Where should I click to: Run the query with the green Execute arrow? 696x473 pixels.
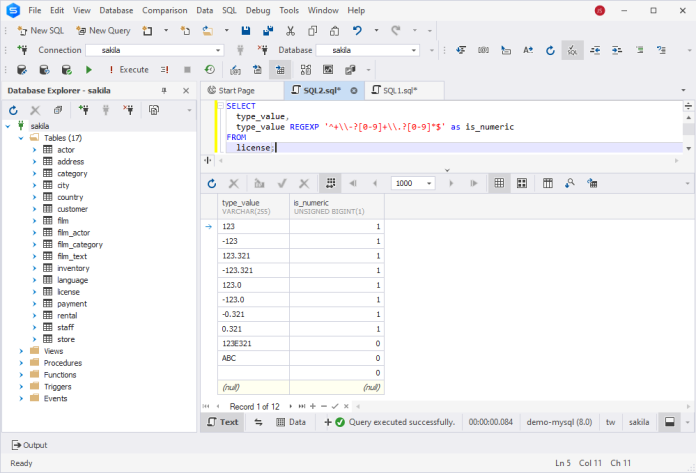(x=89, y=70)
